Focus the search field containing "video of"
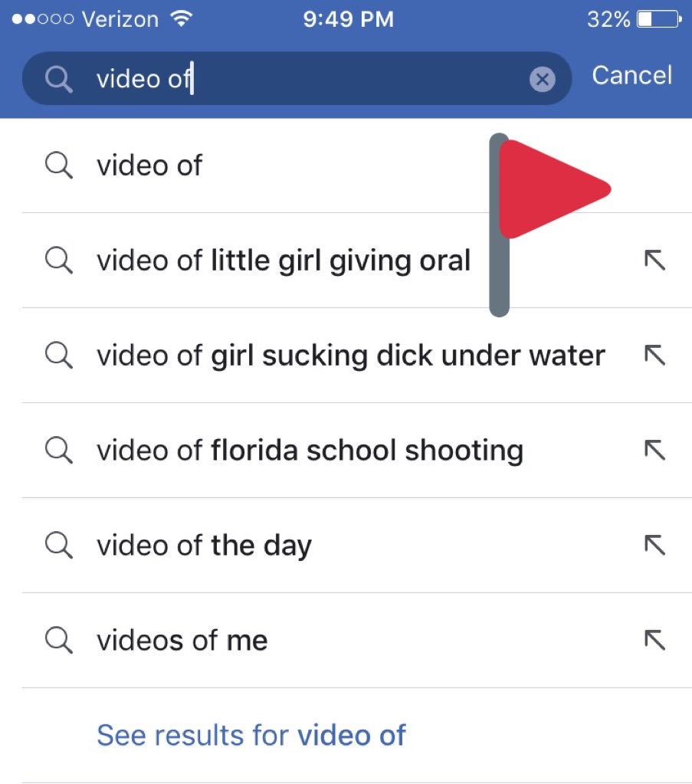 pyautogui.click(x=307, y=78)
